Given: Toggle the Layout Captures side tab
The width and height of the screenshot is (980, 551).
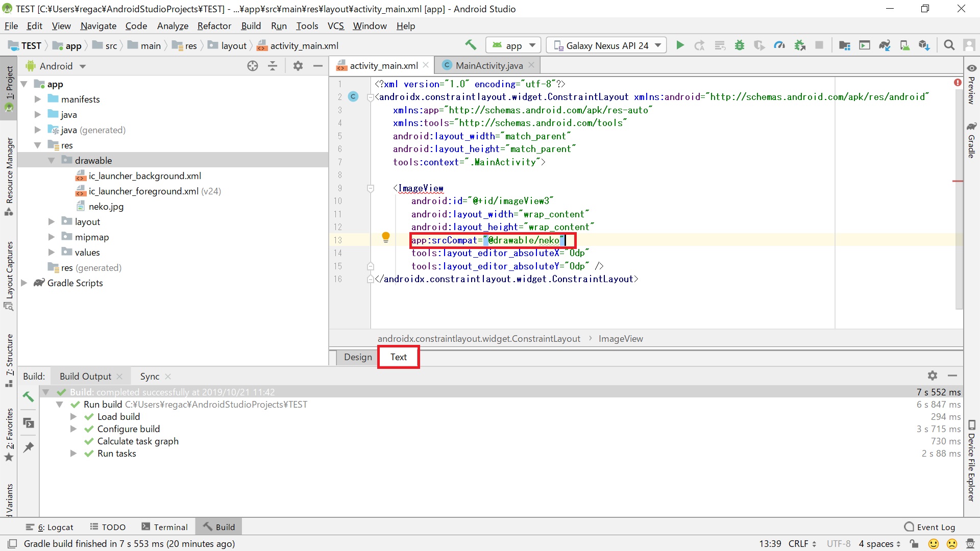Looking at the screenshot, I should click(9, 277).
